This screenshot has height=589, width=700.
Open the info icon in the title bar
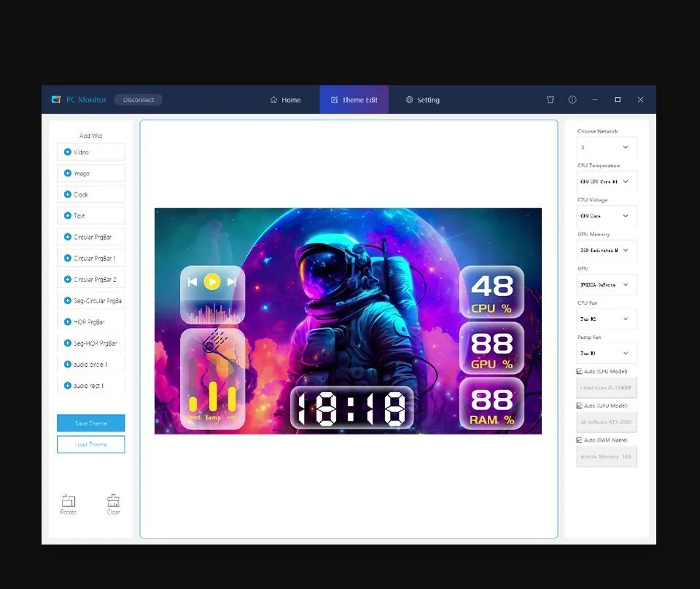tap(572, 100)
